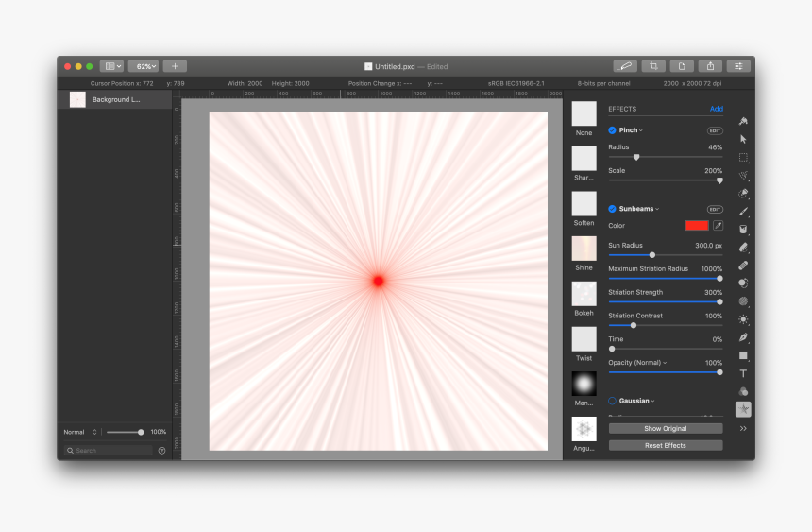
Task: Select the Arrange arrow tool
Action: (x=743, y=139)
